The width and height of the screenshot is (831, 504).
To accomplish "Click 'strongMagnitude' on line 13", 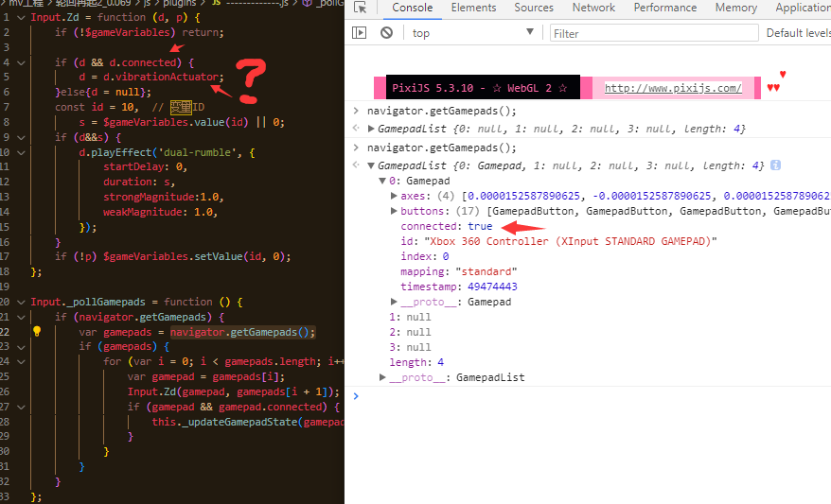I will [x=149, y=197].
